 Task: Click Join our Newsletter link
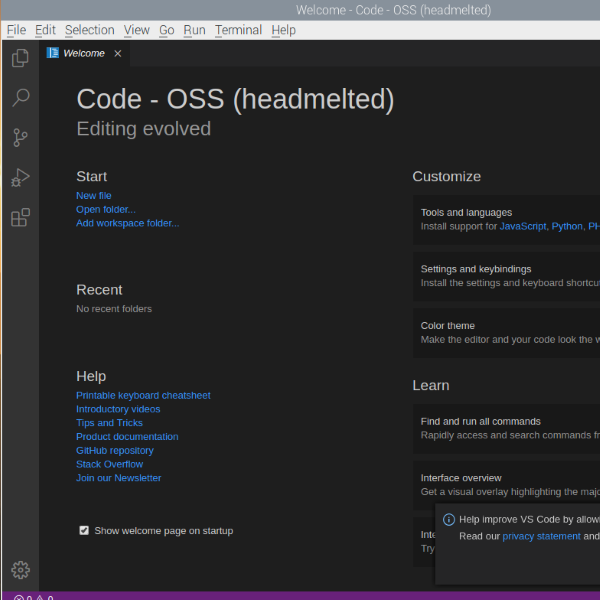pos(118,478)
